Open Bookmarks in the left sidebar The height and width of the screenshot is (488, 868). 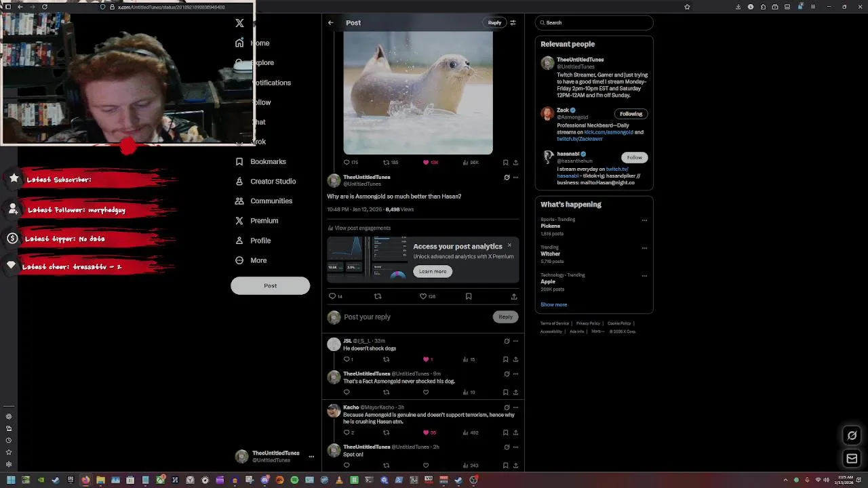pos(260,161)
